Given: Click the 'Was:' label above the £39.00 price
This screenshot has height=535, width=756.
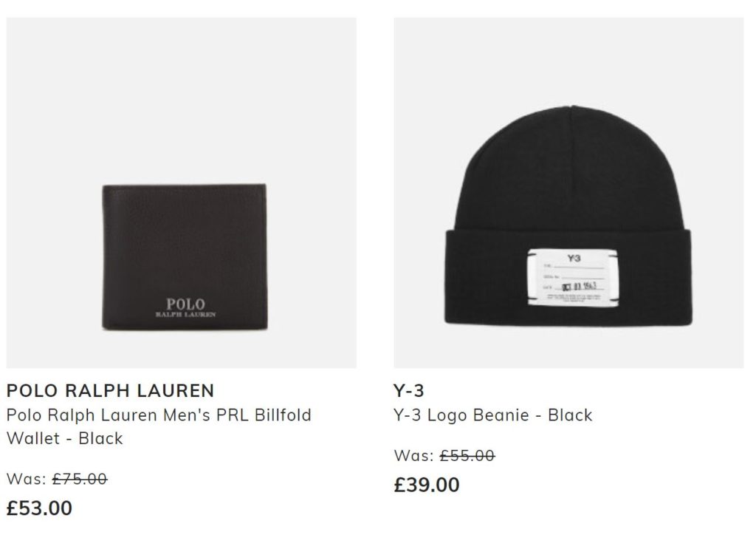Looking at the screenshot, I should point(413,456).
